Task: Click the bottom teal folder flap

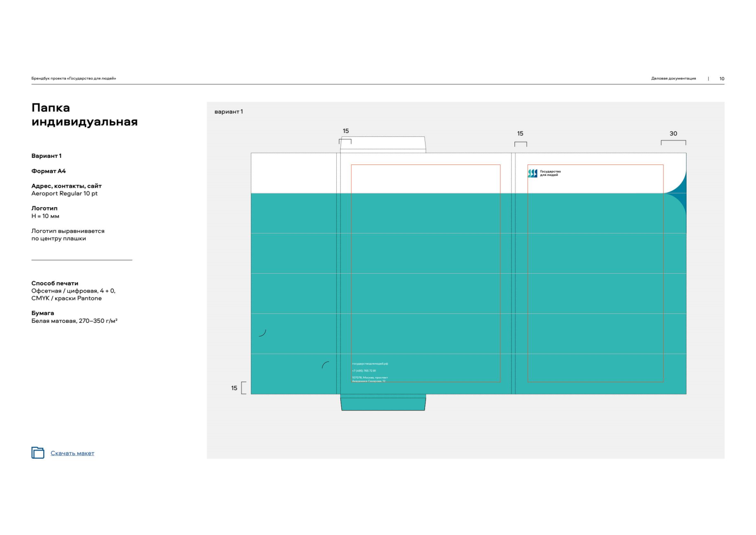Action: pyautogui.click(x=383, y=403)
